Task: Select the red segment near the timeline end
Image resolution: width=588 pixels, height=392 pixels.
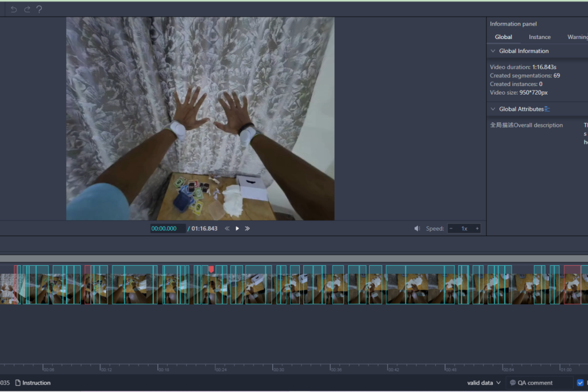Action: point(572,285)
